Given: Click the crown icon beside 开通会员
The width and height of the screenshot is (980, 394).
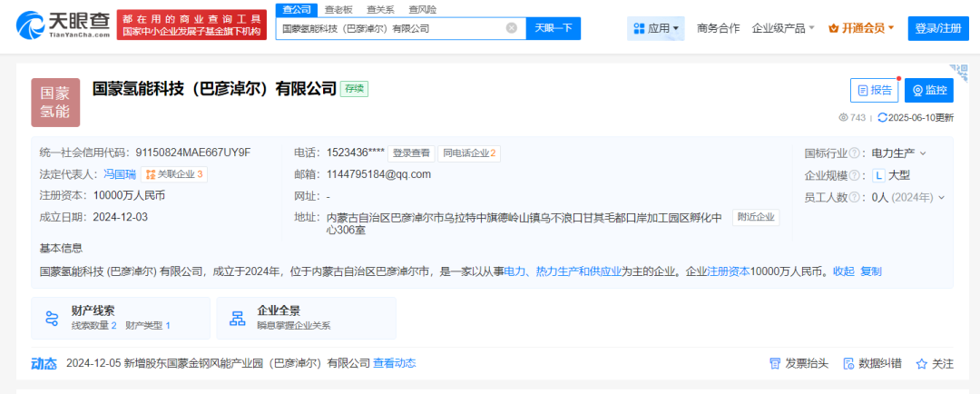Looking at the screenshot, I should point(833,28).
